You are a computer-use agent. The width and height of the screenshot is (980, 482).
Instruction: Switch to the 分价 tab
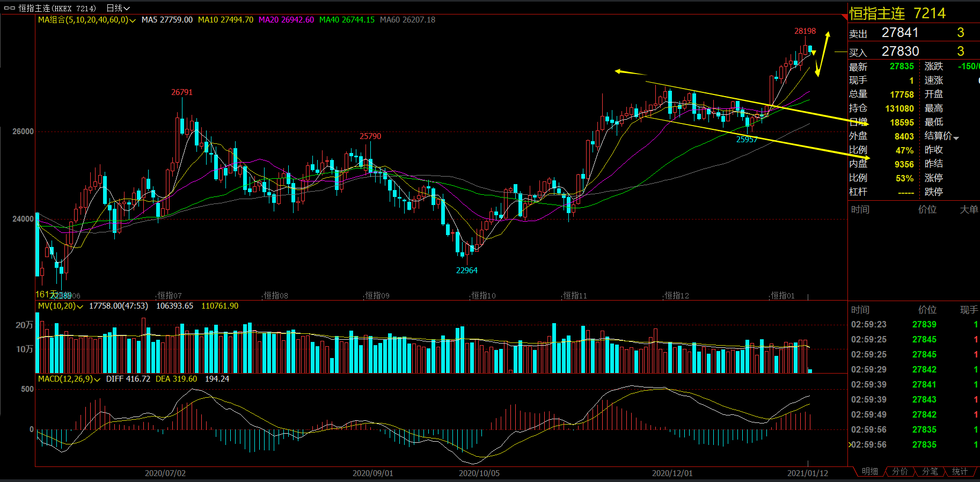(x=900, y=471)
